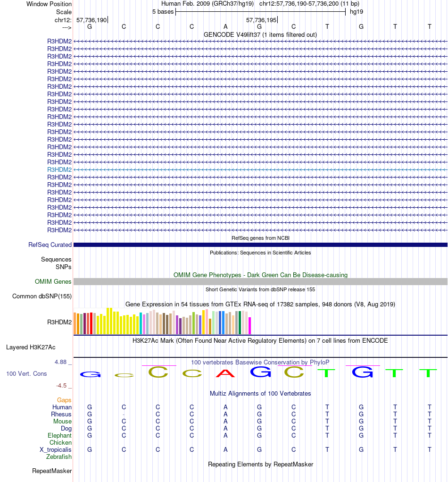Click the RepeatMasker track label
The image size is (448, 482).
pyautogui.click(x=52, y=471)
